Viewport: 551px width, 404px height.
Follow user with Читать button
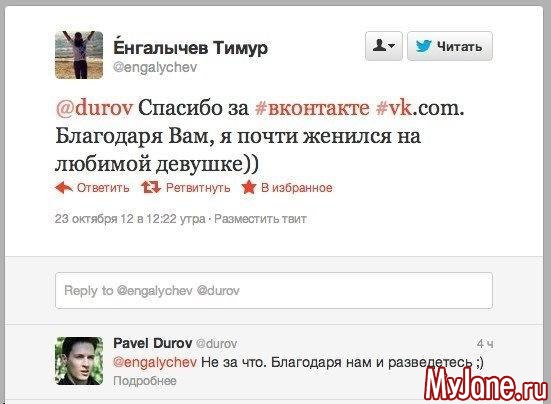[x=450, y=46]
